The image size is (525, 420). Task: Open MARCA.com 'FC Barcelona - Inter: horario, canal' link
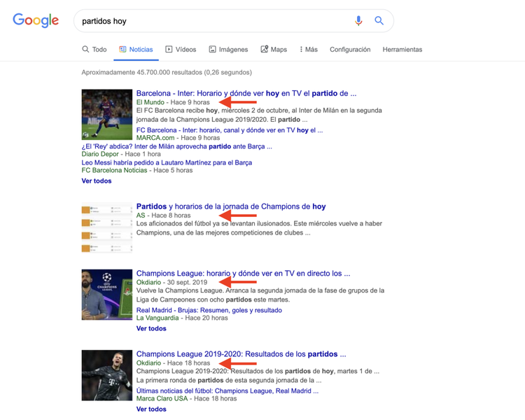coord(230,130)
